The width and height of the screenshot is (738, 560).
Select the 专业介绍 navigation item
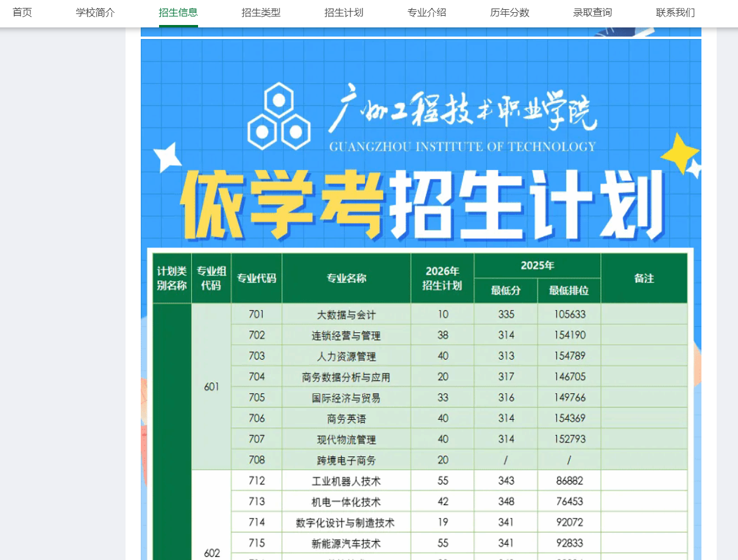click(427, 12)
